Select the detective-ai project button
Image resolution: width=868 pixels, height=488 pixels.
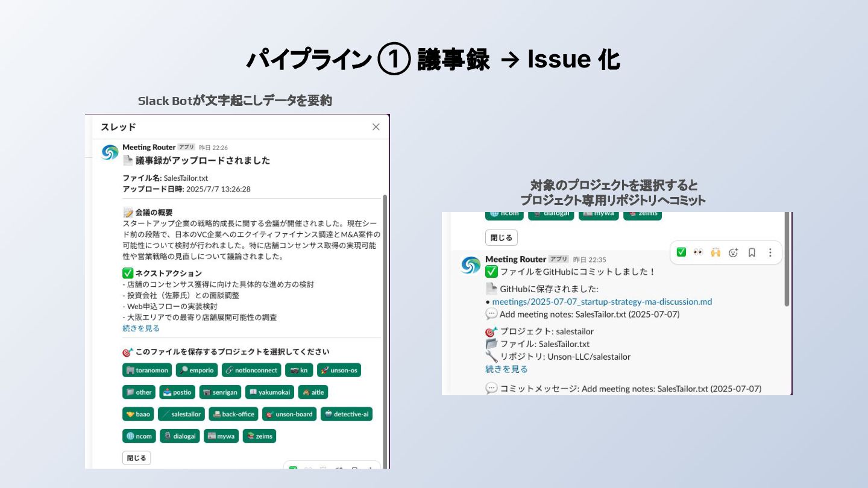tap(347, 414)
